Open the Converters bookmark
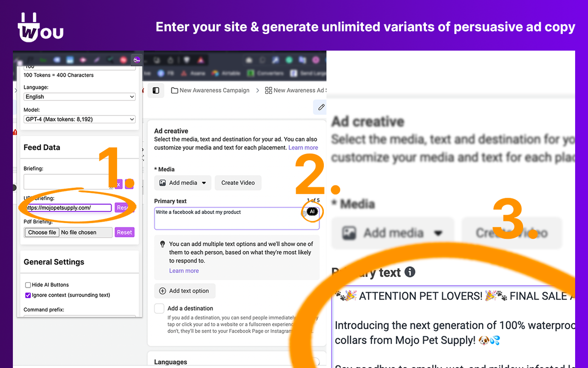Screen dimensions: 588x368 coord(265,73)
